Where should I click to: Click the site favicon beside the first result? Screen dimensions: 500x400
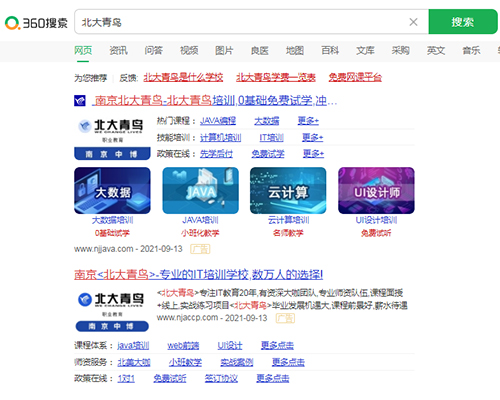coord(80,100)
